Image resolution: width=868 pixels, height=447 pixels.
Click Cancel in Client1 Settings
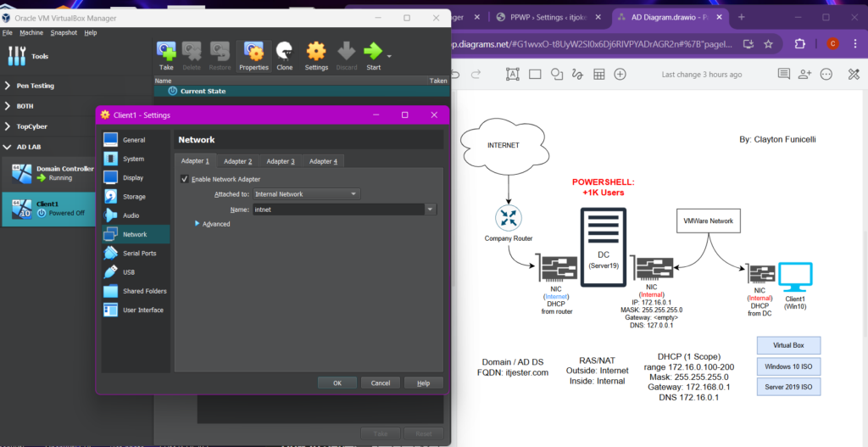click(x=381, y=383)
